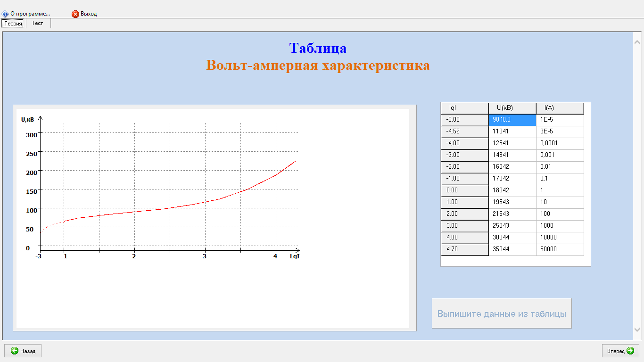Image resolution: width=644 pixels, height=362 pixels.
Task: Go back with the 'Назад' button
Action: (23, 351)
